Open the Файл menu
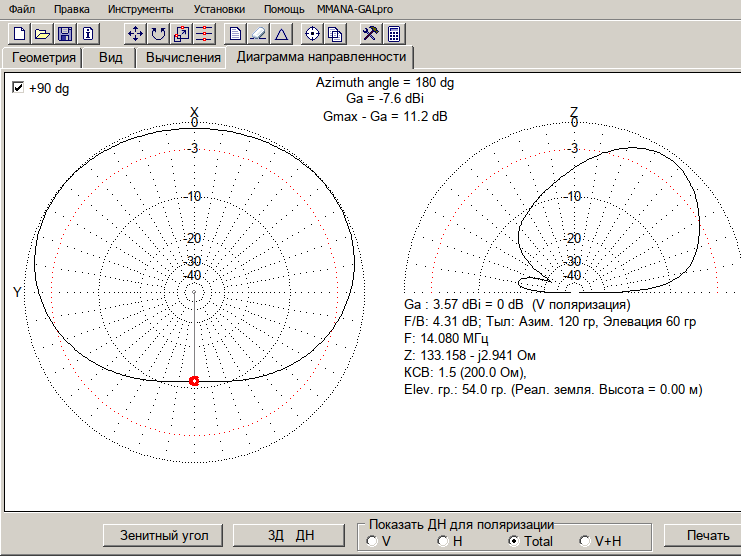The image size is (741, 556). tap(21, 9)
